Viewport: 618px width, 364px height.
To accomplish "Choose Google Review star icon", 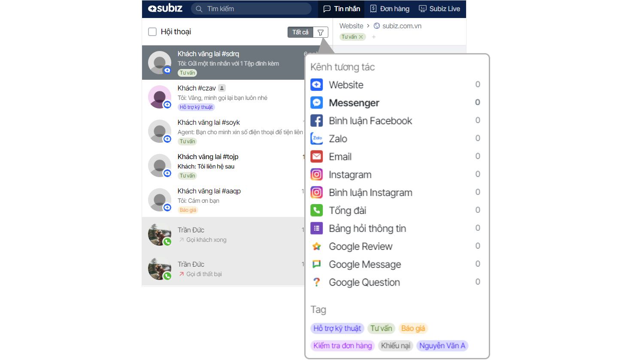I will coord(317,247).
